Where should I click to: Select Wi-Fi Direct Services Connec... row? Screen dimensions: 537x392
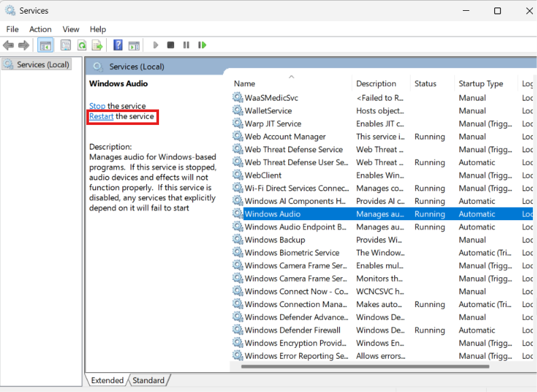point(382,188)
